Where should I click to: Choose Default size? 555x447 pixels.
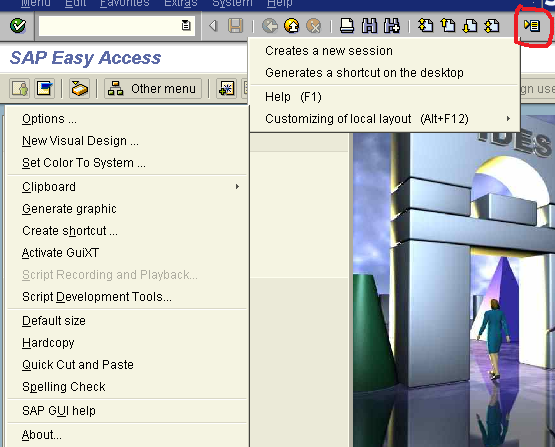point(127,321)
